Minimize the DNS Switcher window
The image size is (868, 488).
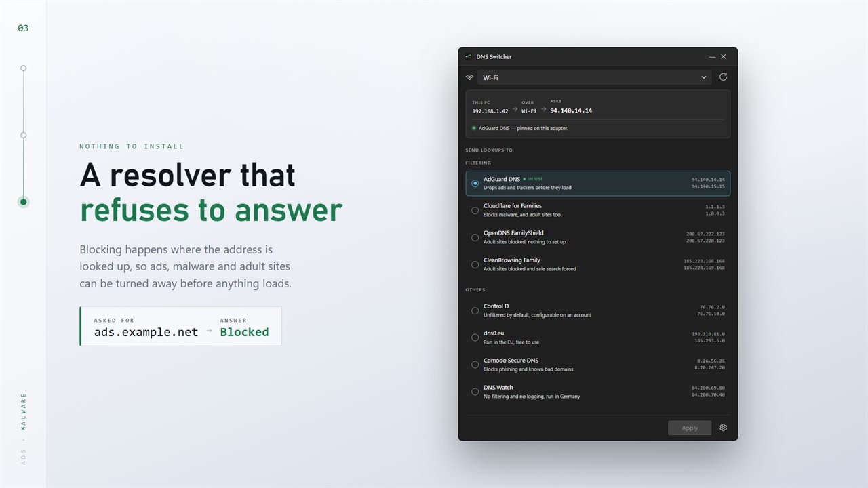pyautogui.click(x=712, y=57)
